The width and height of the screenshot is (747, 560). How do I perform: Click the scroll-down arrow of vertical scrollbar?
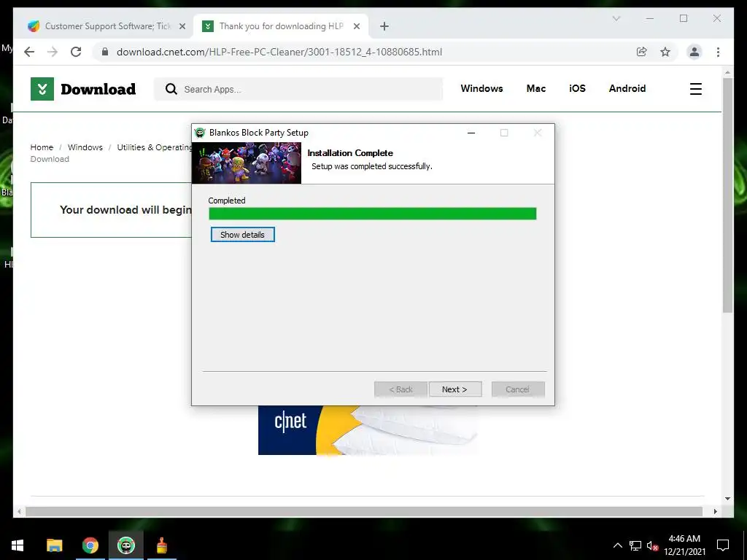click(x=727, y=499)
